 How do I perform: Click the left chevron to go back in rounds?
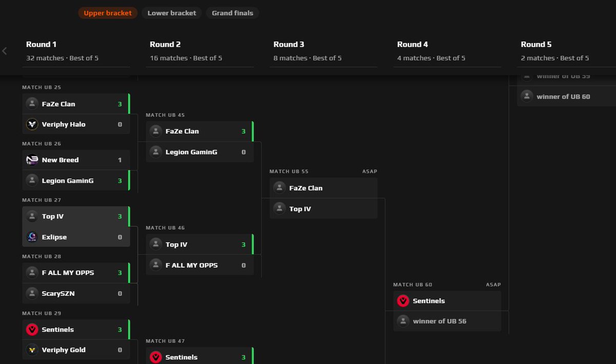point(5,51)
